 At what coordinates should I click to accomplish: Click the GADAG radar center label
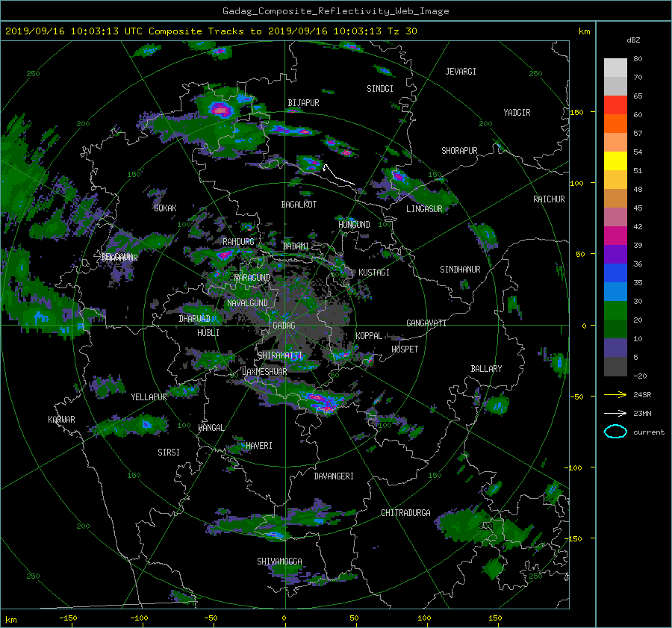(x=284, y=326)
